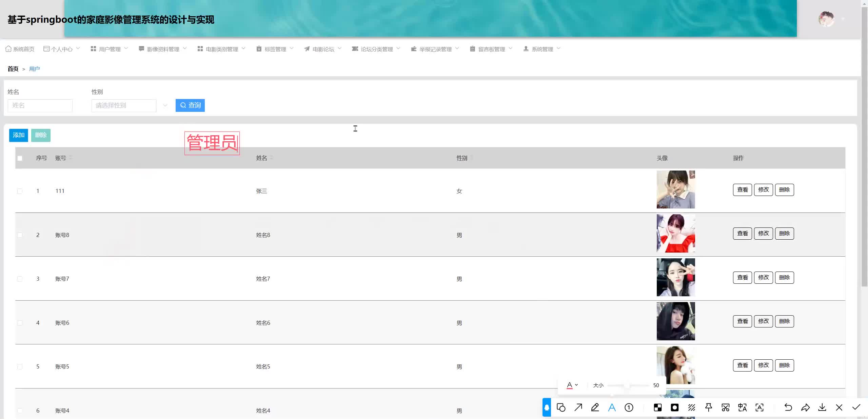Select the shapes tool in screenshot toolbar
Viewport: 868px width, 419px height.
tap(561, 407)
